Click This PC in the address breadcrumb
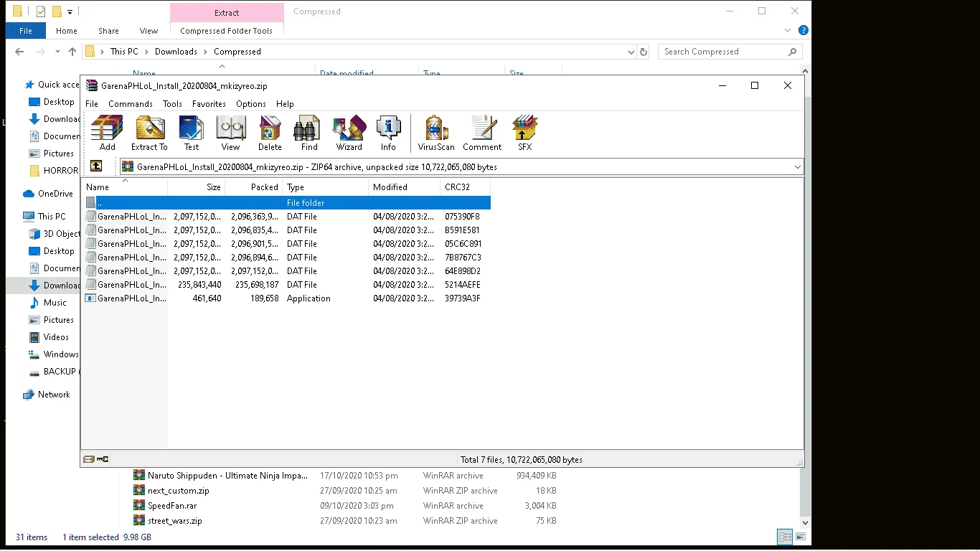 click(x=124, y=52)
